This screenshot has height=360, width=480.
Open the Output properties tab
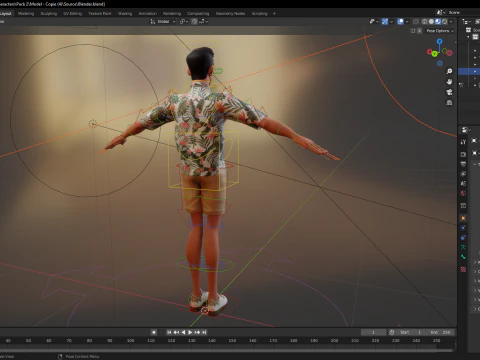463,164
